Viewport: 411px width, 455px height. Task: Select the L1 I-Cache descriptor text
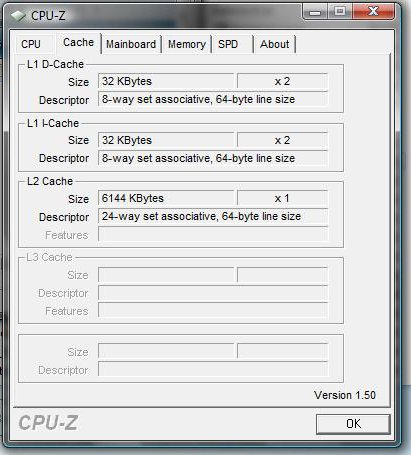pos(198,158)
